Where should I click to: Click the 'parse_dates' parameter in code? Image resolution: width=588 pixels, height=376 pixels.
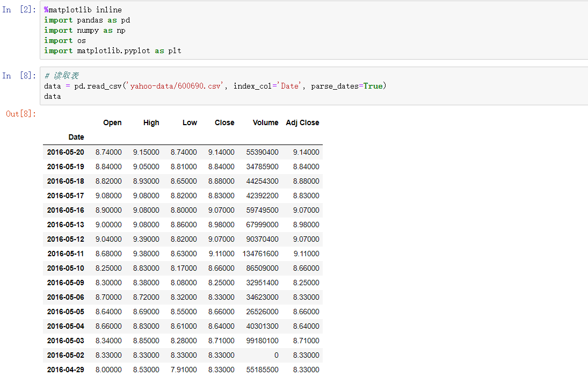pyautogui.click(x=335, y=86)
